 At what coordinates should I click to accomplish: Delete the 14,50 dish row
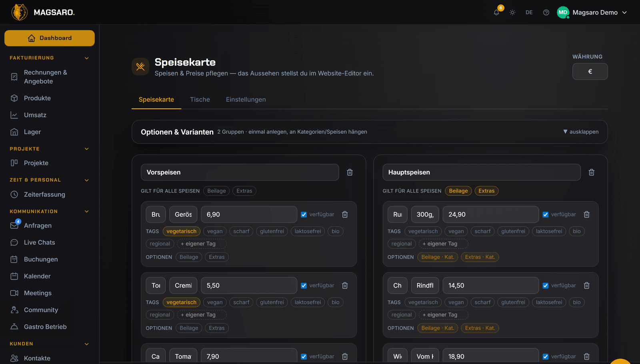(x=587, y=286)
